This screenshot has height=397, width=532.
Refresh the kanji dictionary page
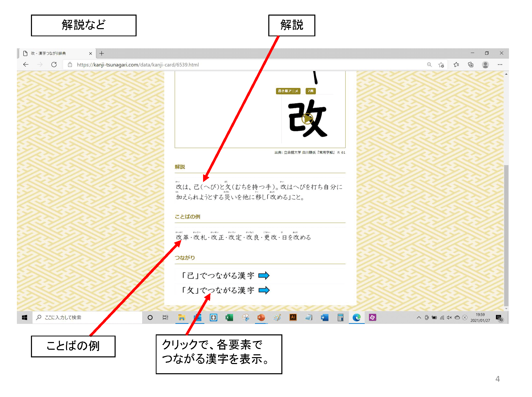[54, 65]
